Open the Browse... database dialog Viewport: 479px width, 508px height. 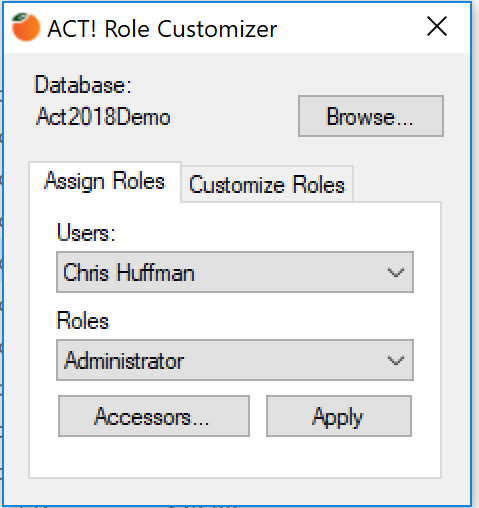371,116
